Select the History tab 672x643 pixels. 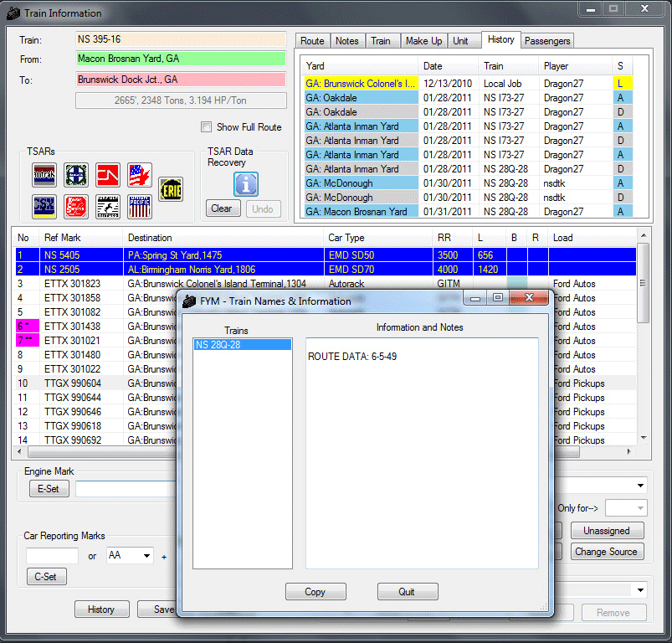pyautogui.click(x=501, y=40)
